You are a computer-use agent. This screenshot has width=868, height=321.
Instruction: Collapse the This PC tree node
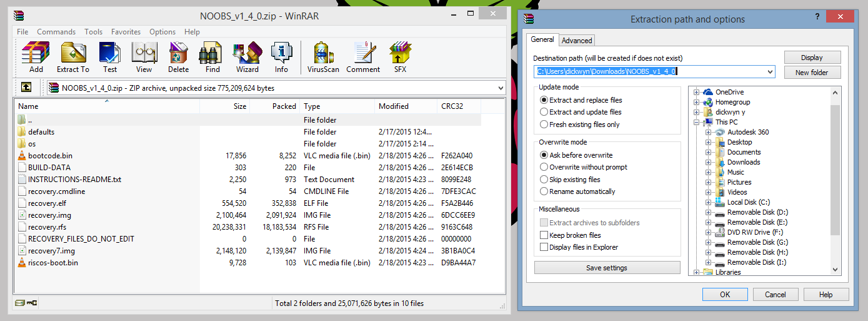[696, 122]
